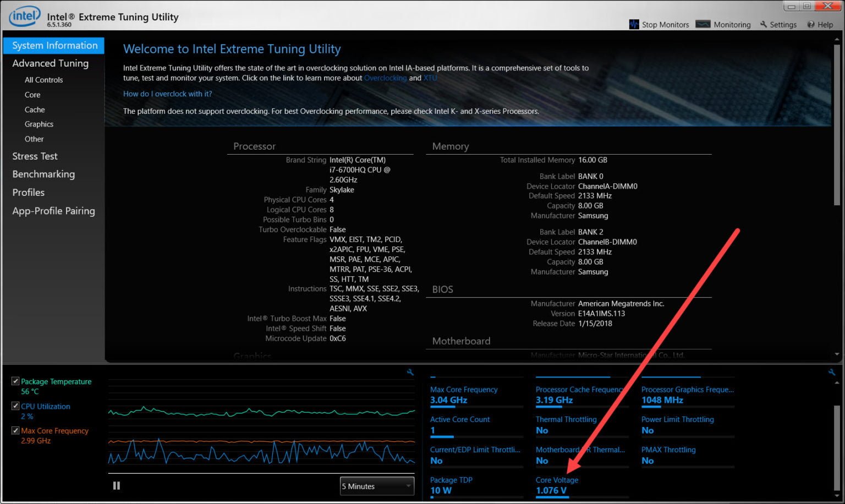Open the 5 Minutes time range dropdown
The width and height of the screenshot is (845, 504).
coord(376,486)
